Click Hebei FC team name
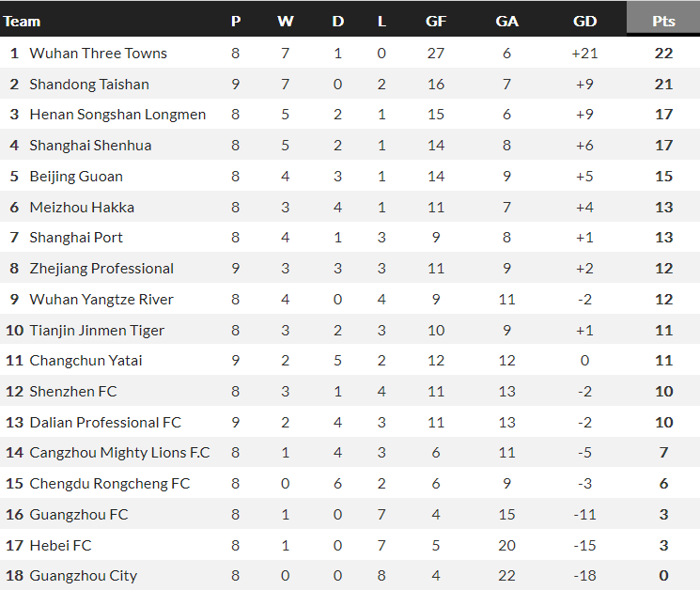 tap(60, 545)
